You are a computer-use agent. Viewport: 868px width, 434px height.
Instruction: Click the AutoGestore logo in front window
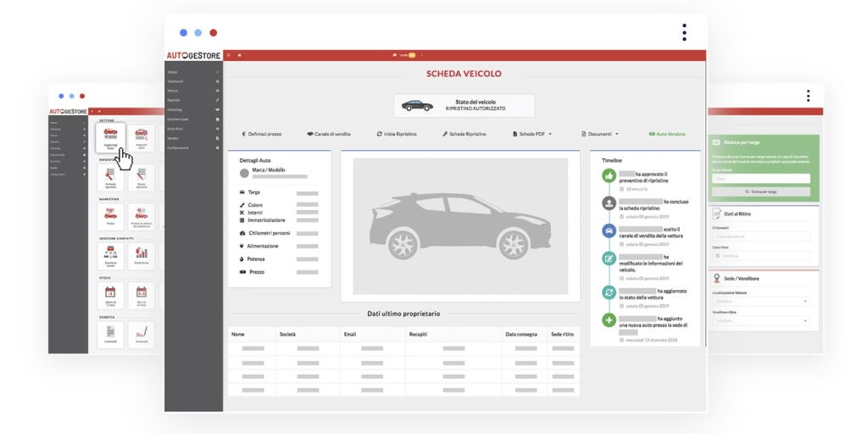tap(194, 55)
